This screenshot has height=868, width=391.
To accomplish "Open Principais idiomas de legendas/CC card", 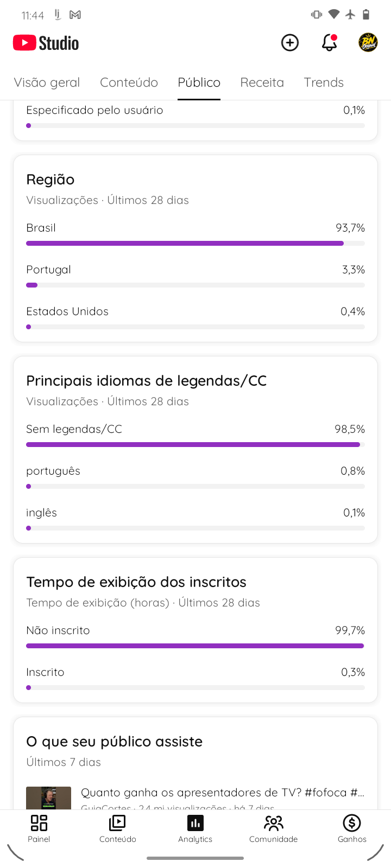I will (147, 381).
